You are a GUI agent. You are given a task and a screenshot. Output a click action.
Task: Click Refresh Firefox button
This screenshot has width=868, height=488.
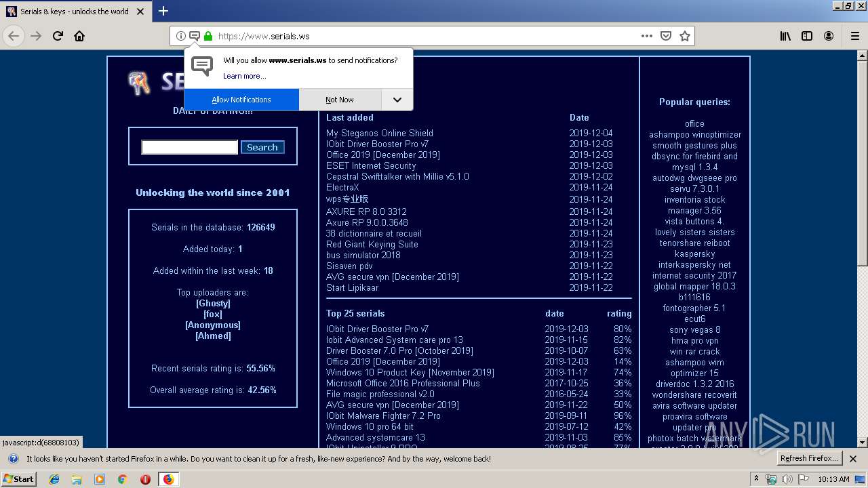809,458
